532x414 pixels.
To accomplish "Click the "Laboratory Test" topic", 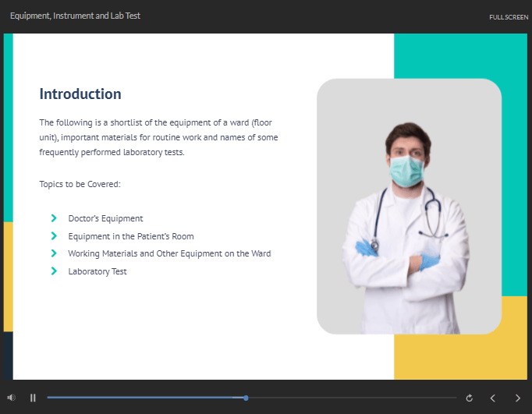I will tap(98, 271).
